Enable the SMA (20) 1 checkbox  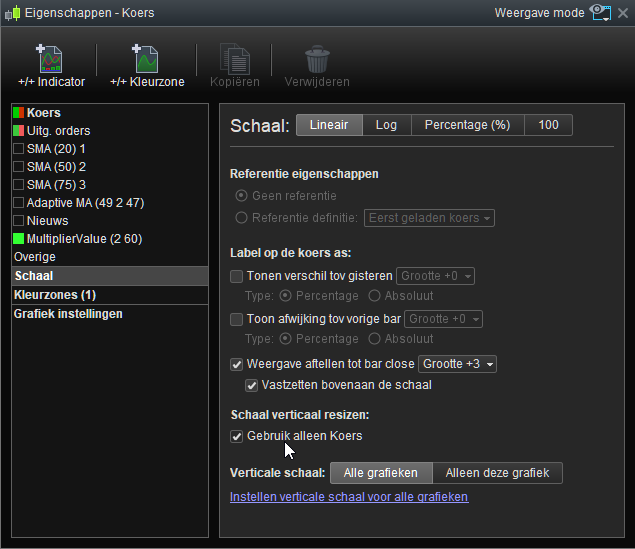click(19, 149)
